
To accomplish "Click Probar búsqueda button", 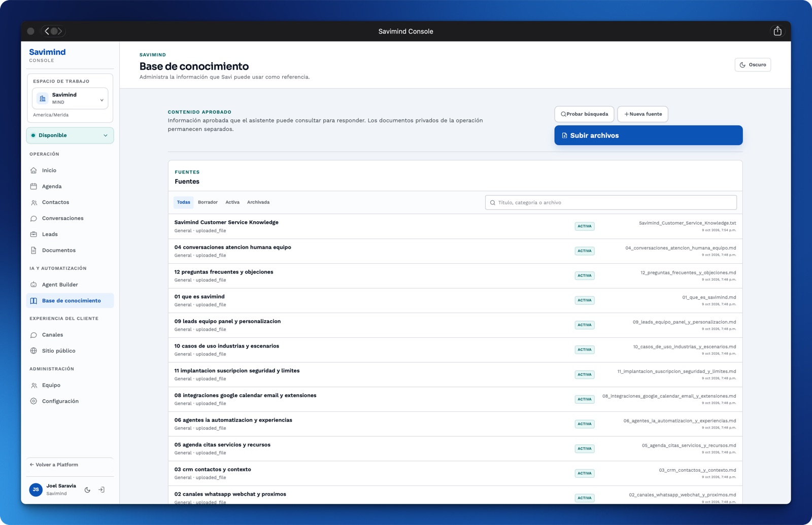I will (584, 114).
